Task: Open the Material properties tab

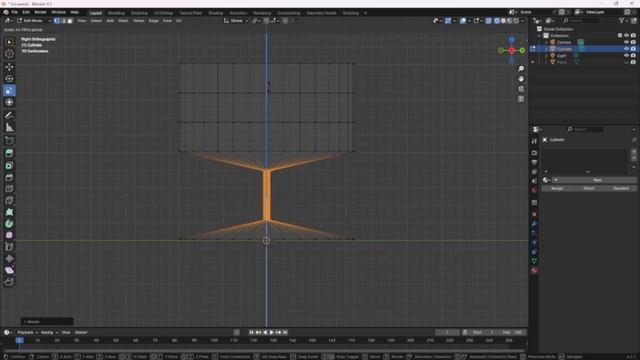Action: [x=534, y=271]
